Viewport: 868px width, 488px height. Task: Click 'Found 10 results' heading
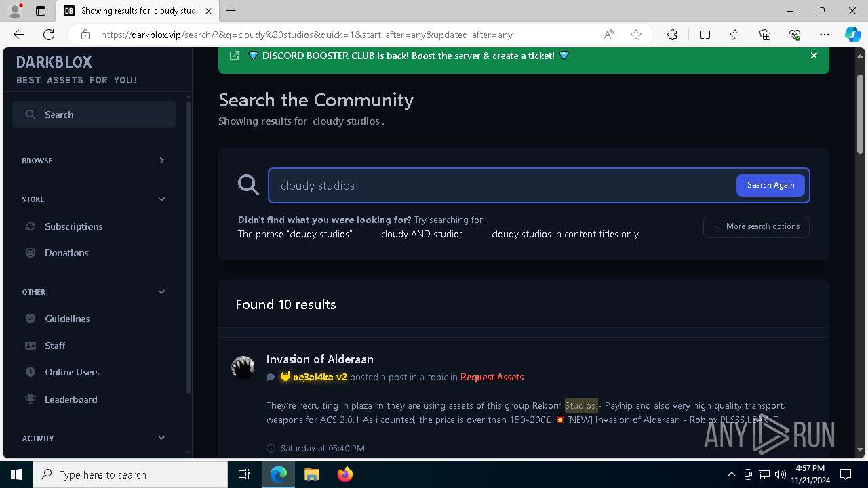pos(285,304)
